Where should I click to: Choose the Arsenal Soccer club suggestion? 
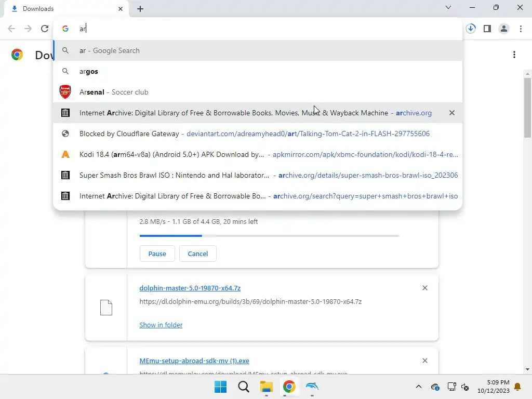[258, 92]
